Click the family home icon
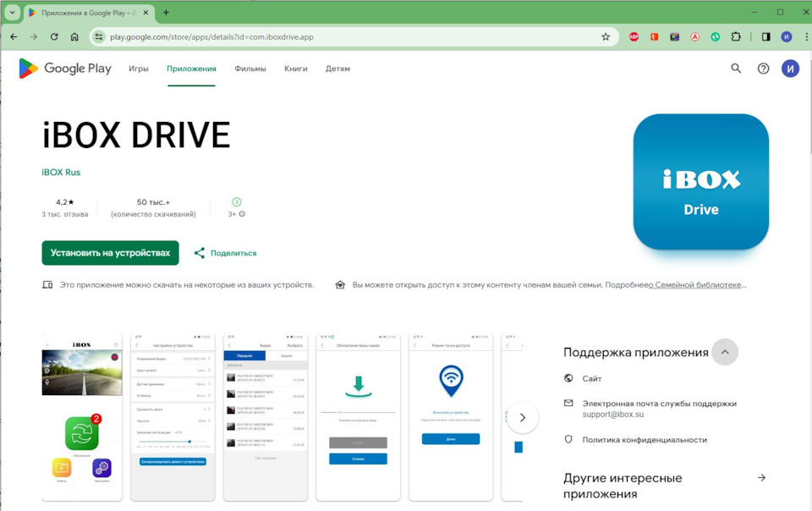The width and height of the screenshot is (812, 511). [340, 285]
